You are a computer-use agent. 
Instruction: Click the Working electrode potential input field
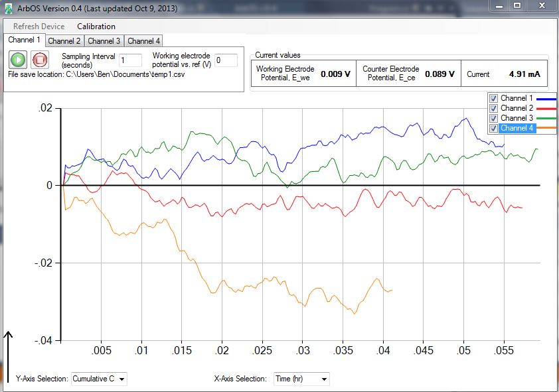[226, 60]
